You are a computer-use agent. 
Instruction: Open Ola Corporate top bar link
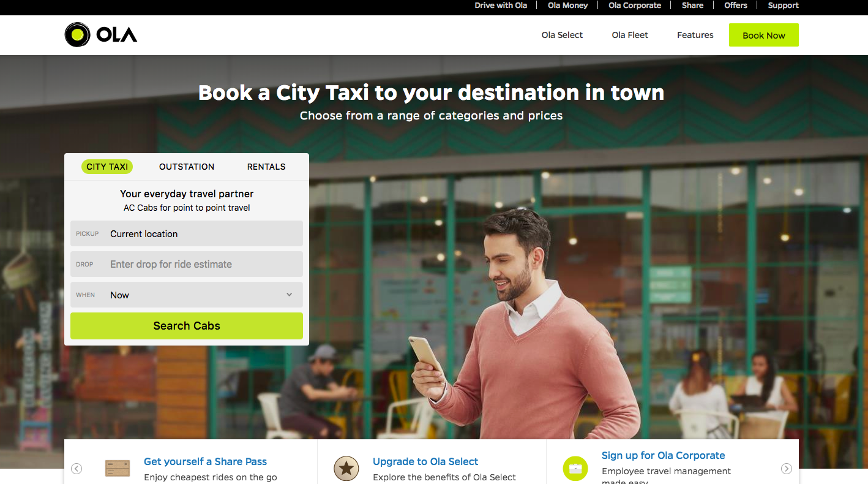[x=635, y=6]
